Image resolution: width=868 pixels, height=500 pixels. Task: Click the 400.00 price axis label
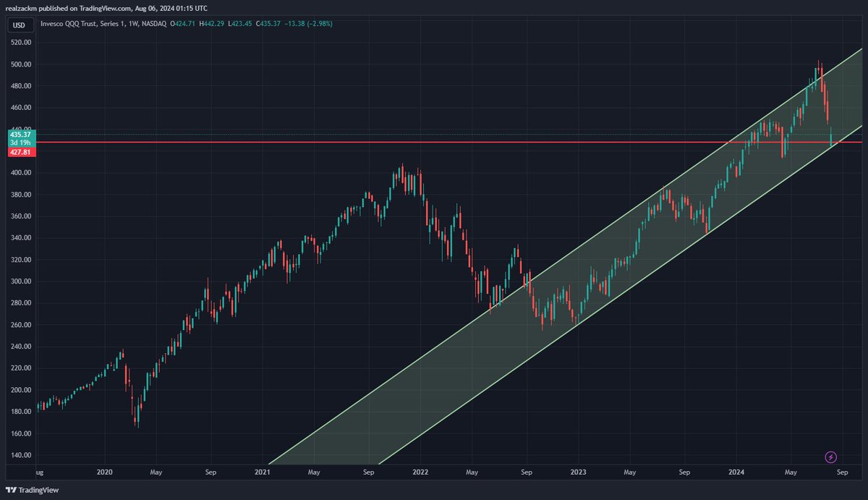(x=20, y=173)
